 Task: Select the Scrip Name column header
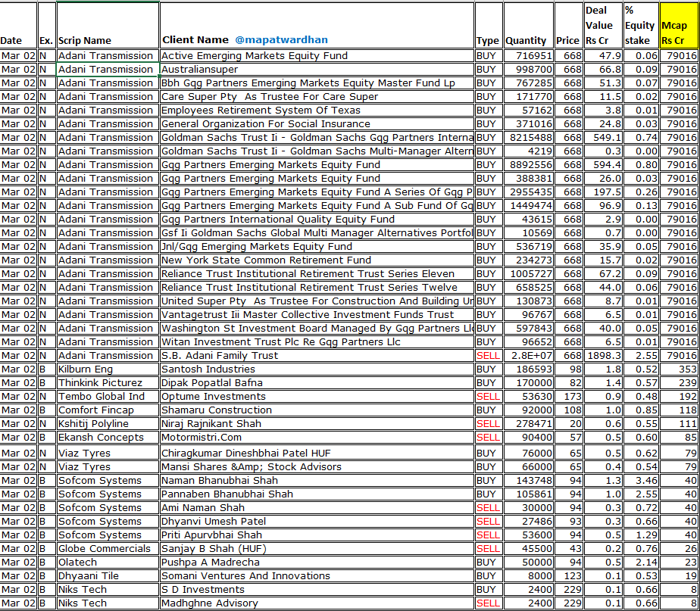tap(108, 26)
